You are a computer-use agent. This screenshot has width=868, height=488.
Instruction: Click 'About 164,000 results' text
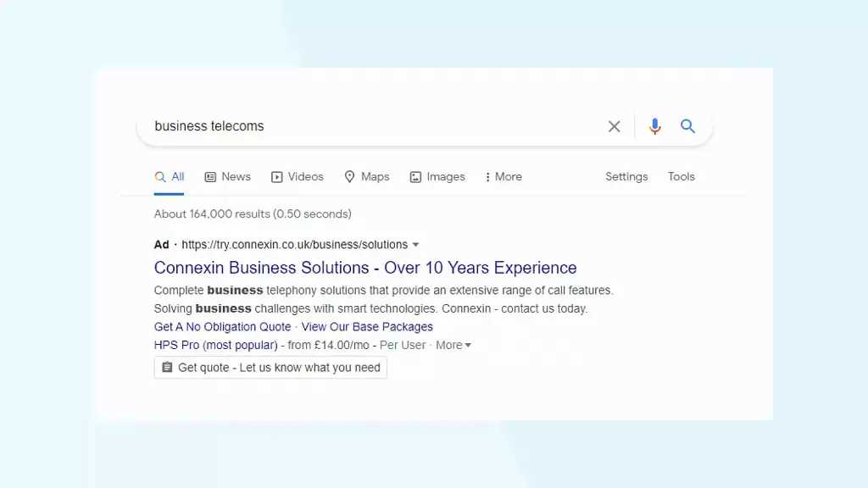point(253,214)
